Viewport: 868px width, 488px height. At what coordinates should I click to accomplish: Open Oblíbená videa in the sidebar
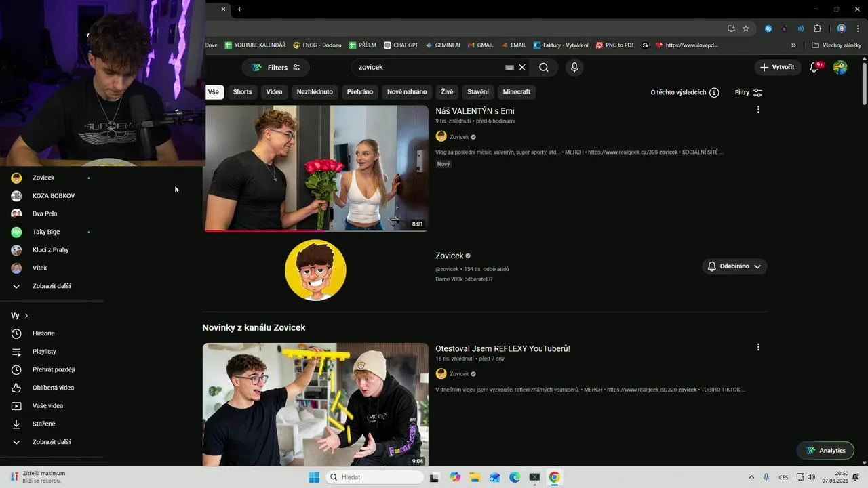click(52, 388)
